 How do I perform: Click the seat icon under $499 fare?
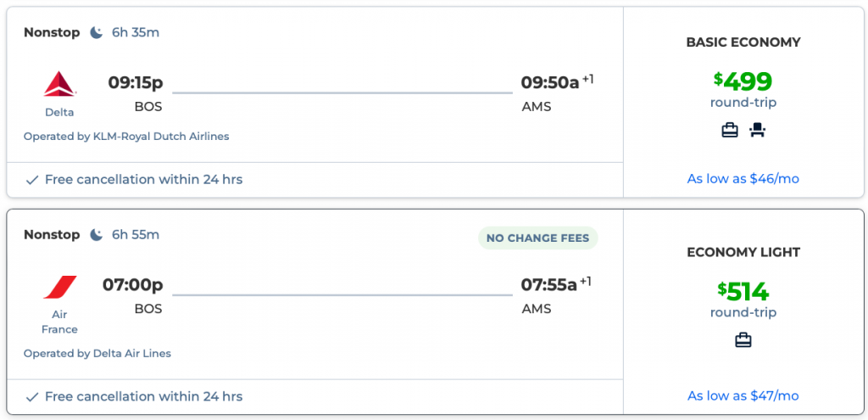[757, 130]
